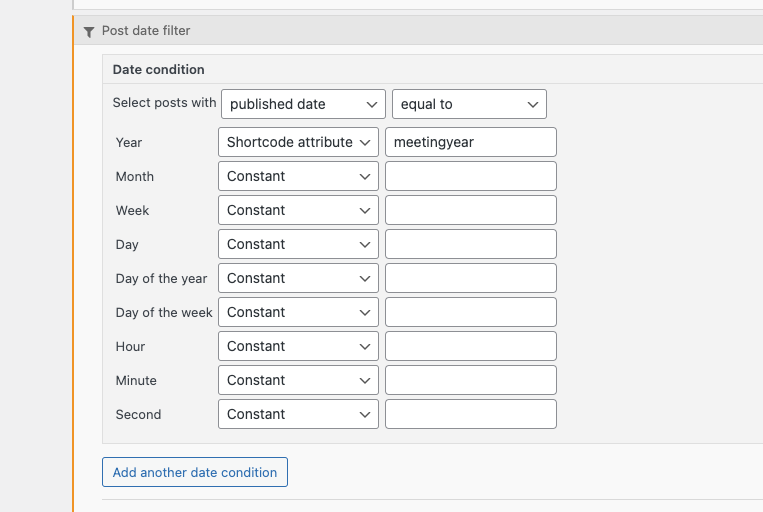Click the 'Month' row label
The width and height of the screenshot is (763, 512).
[135, 177]
